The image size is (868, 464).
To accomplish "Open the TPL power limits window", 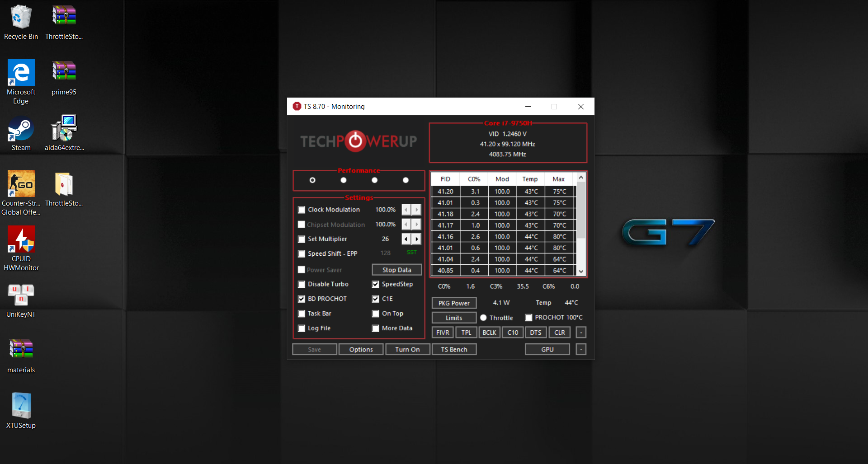I will [466, 333].
